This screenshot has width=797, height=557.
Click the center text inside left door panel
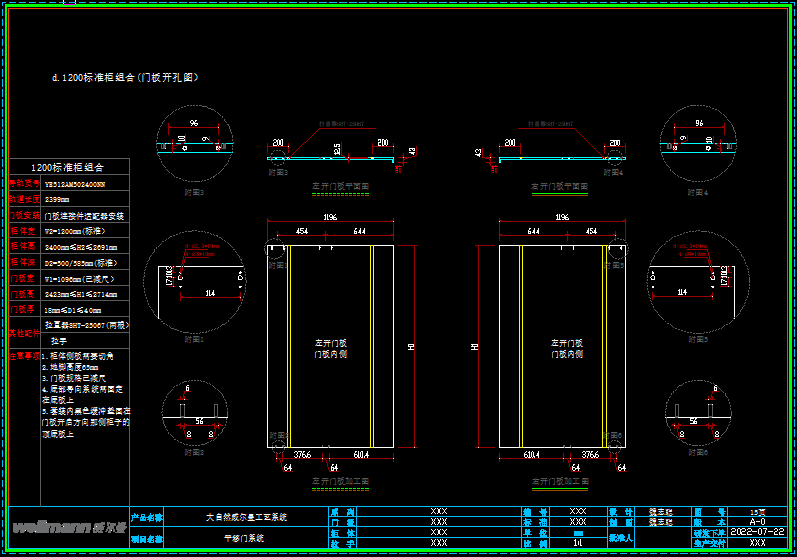click(330, 348)
